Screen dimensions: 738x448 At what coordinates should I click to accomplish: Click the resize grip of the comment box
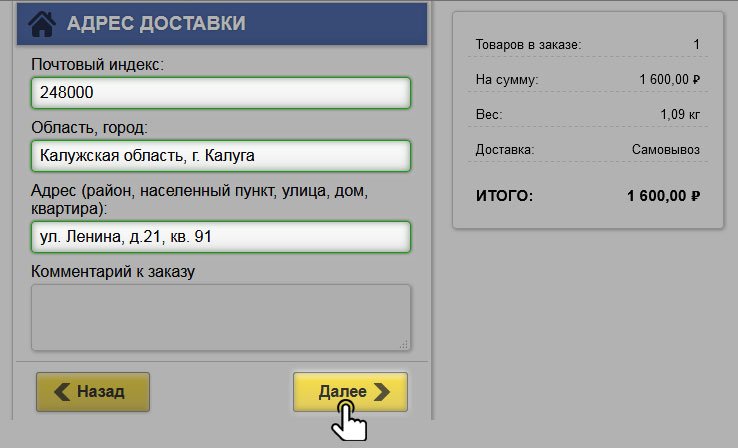(x=403, y=343)
